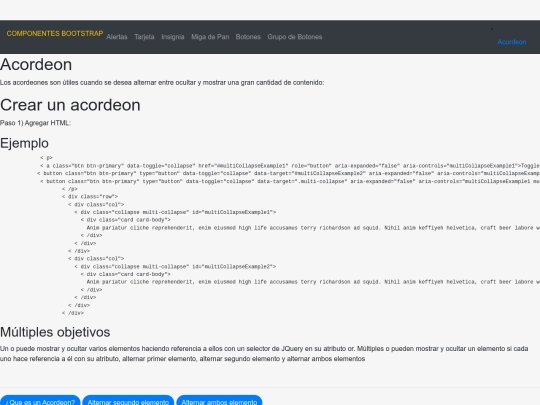
Task: Select the Tarjeta nav item
Action: pos(144,37)
